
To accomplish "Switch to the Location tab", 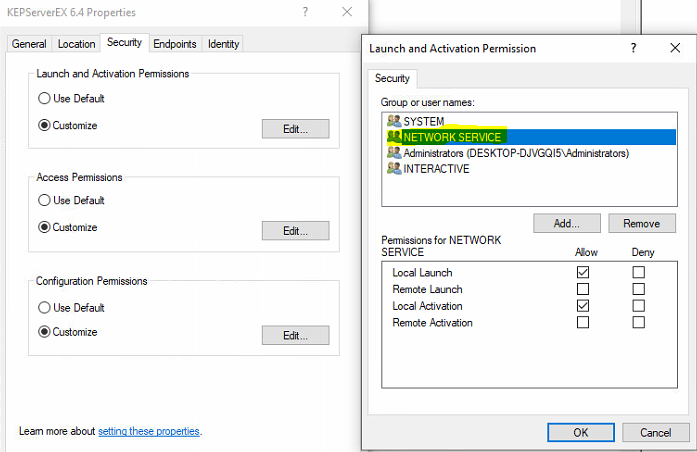I will pyautogui.click(x=76, y=44).
